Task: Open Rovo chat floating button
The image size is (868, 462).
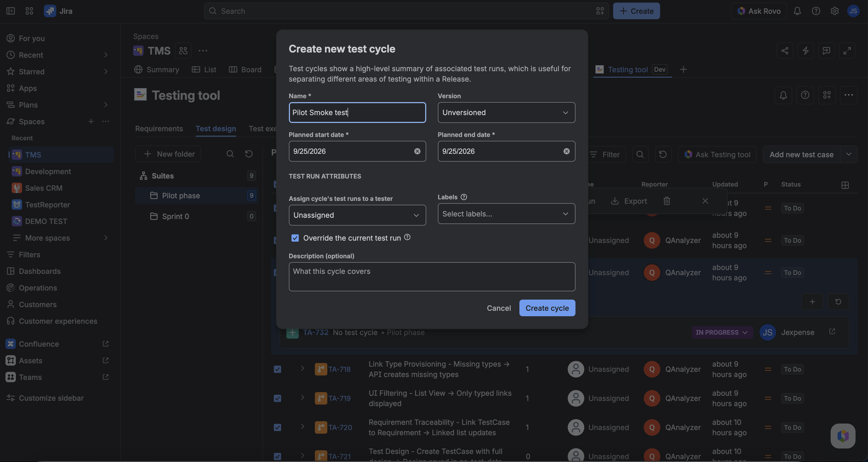Action: (x=843, y=436)
